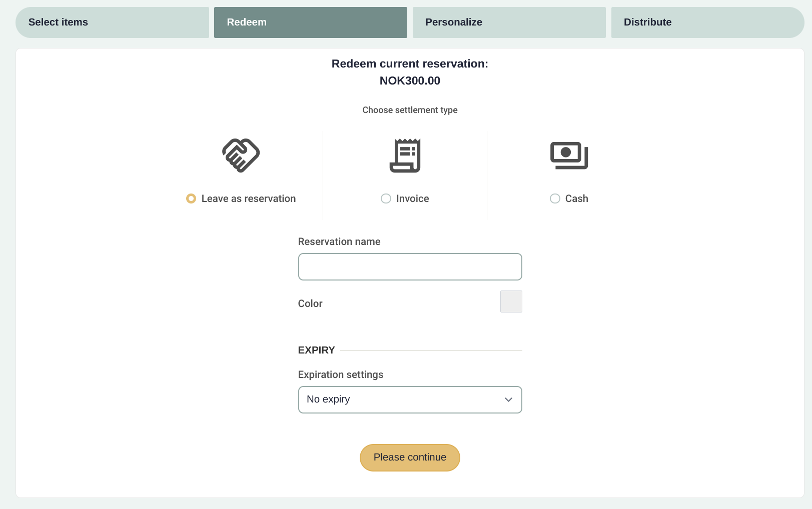The height and width of the screenshot is (509, 812).
Task: Click the cash banknote icon
Action: point(569,155)
